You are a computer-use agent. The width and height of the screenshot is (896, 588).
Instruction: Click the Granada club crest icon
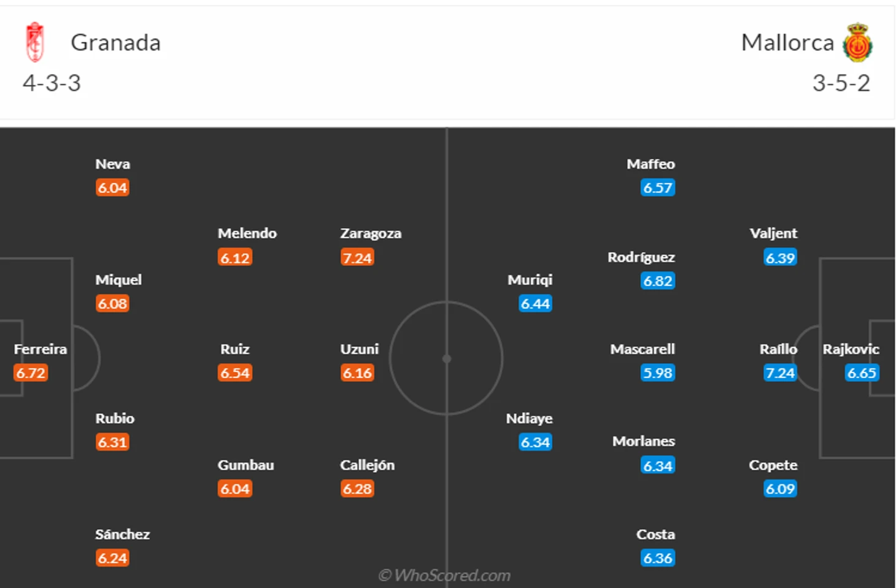point(35,42)
